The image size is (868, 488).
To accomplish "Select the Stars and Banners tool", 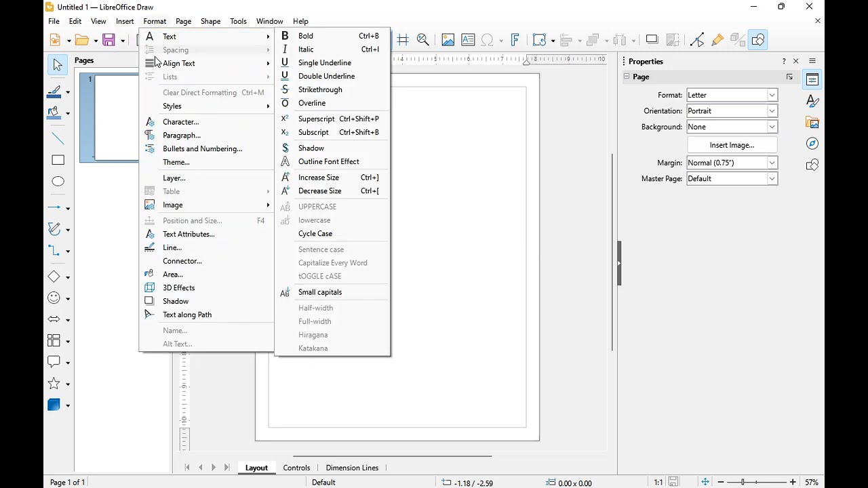I will 54,384.
